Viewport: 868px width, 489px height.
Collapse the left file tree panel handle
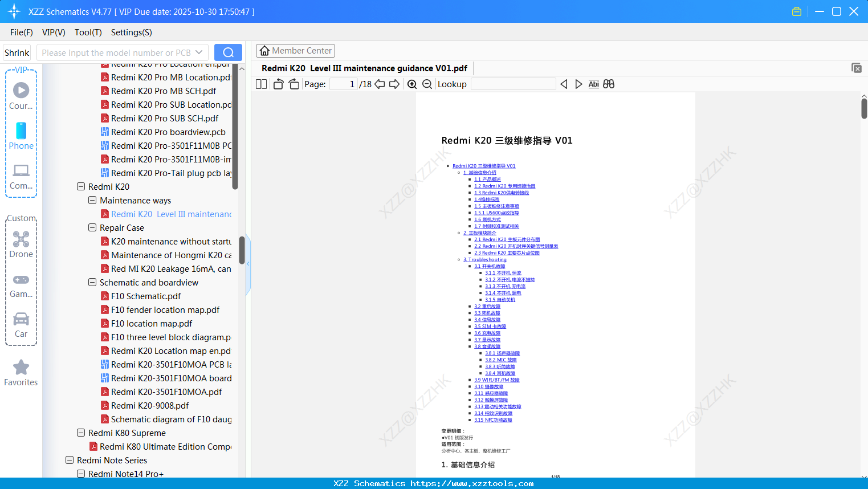[x=248, y=263]
